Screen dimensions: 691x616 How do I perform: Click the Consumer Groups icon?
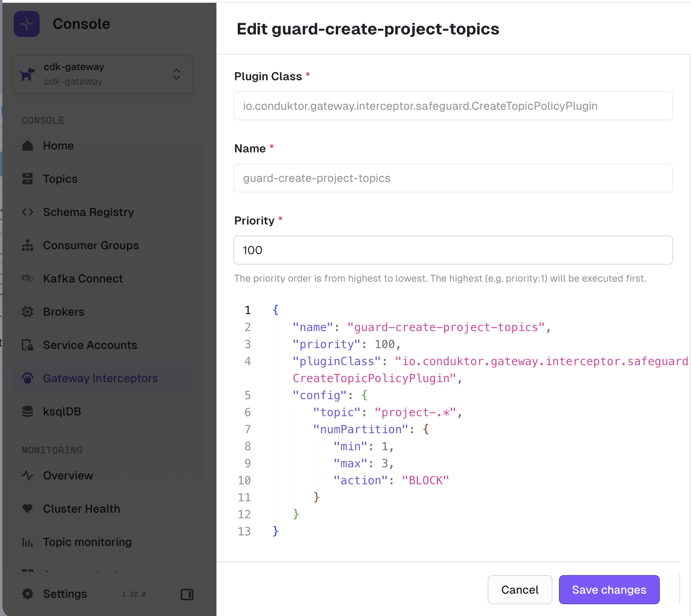pyautogui.click(x=27, y=245)
